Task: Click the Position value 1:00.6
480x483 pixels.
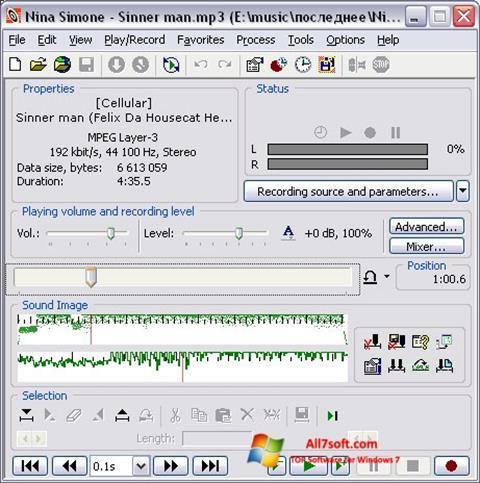Action: click(449, 279)
